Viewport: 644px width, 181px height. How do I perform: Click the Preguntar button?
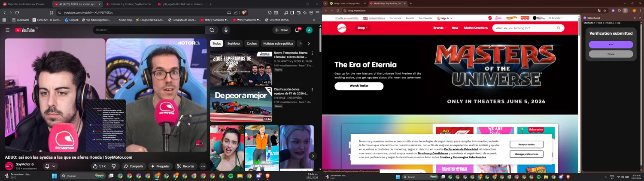160,166
